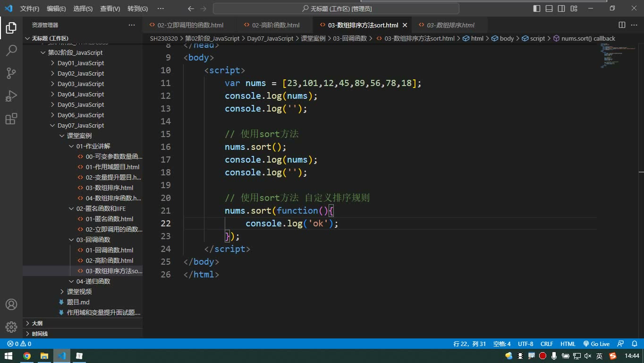The width and height of the screenshot is (644, 363).
Task: Click HTML language mode in status bar
Action: click(x=568, y=344)
